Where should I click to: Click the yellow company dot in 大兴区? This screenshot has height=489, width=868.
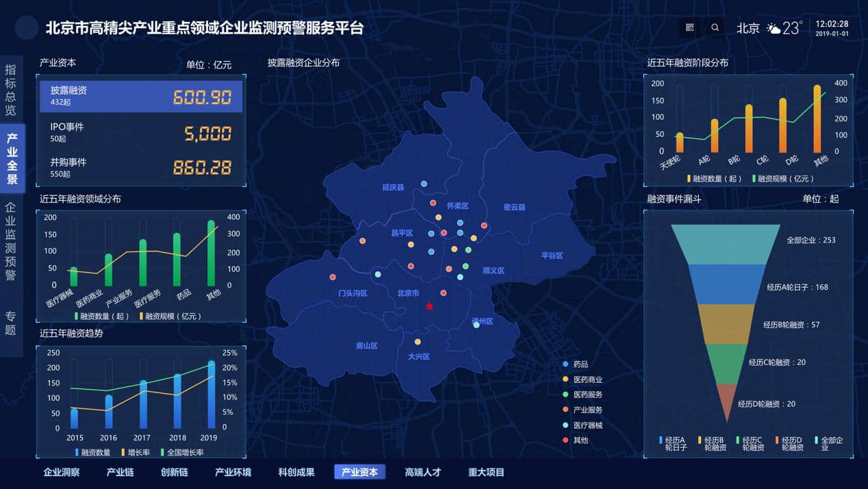pos(418,342)
